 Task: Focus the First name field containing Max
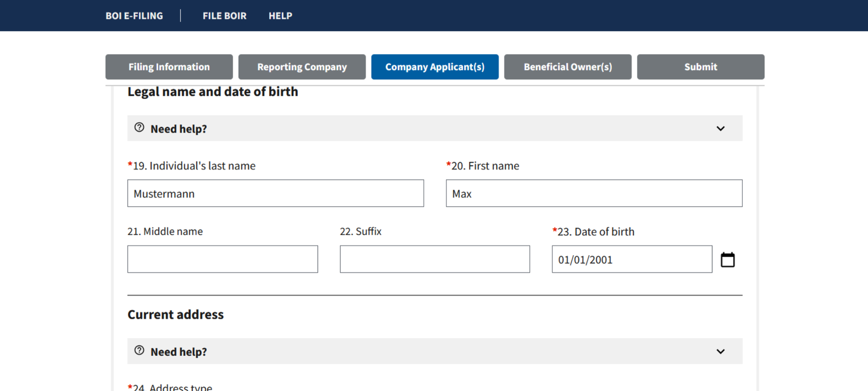point(594,193)
